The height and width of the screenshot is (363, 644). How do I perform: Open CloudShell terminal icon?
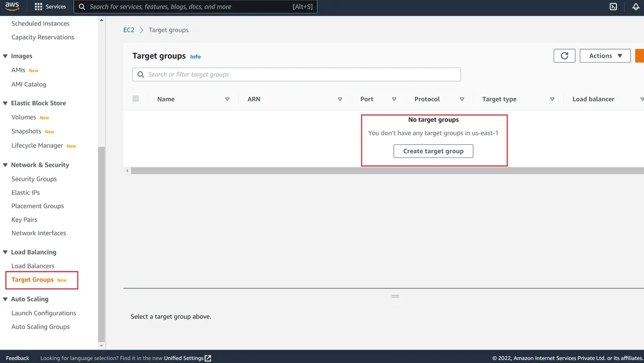click(613, 7)
